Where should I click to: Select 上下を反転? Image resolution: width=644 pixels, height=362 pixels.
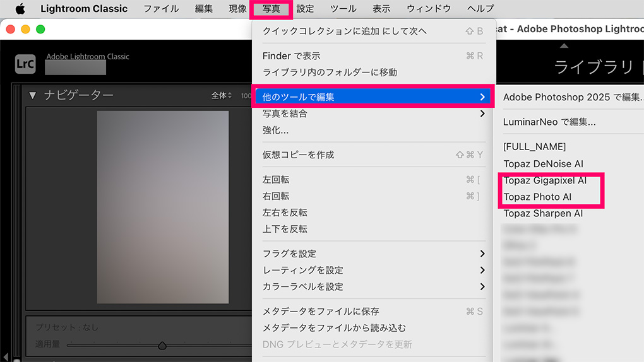click(373, 229)
